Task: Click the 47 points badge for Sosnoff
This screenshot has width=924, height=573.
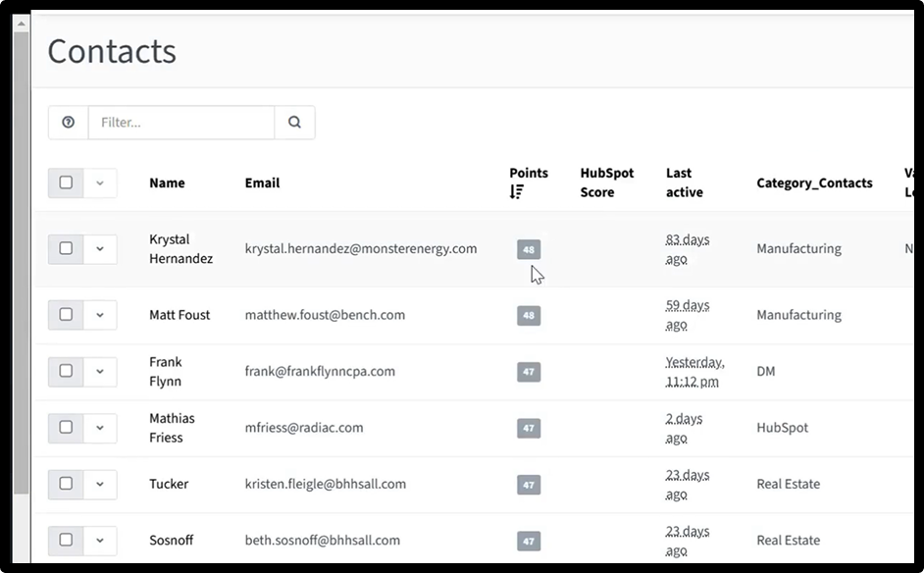Action: [529, 542]
